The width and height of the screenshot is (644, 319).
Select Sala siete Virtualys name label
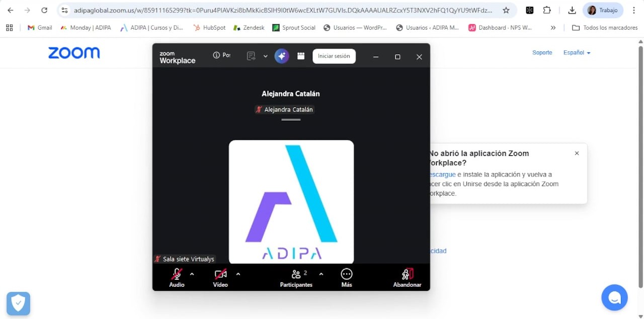(x=185, y=259)
